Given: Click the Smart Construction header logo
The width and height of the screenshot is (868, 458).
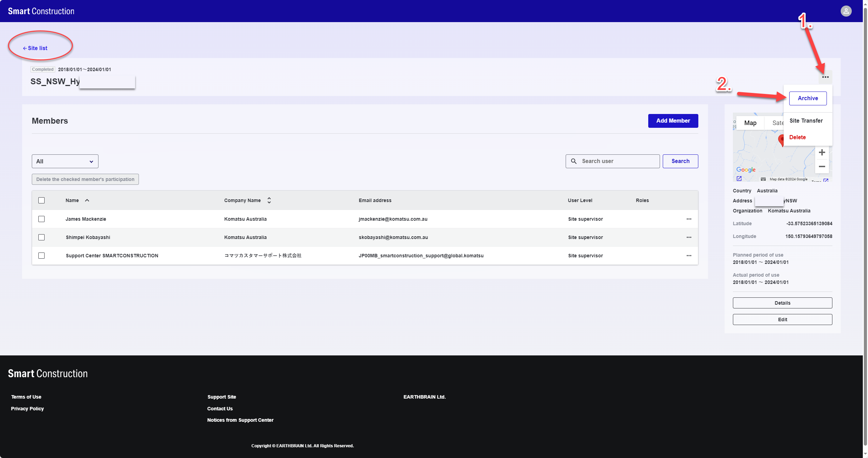Looking at the screenshot, I should pyautogui.click(x=41, y=11).
